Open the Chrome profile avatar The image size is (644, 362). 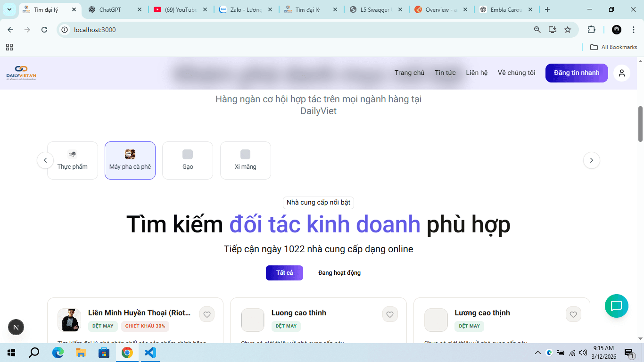pyautogui.click(x=617, y=30)
